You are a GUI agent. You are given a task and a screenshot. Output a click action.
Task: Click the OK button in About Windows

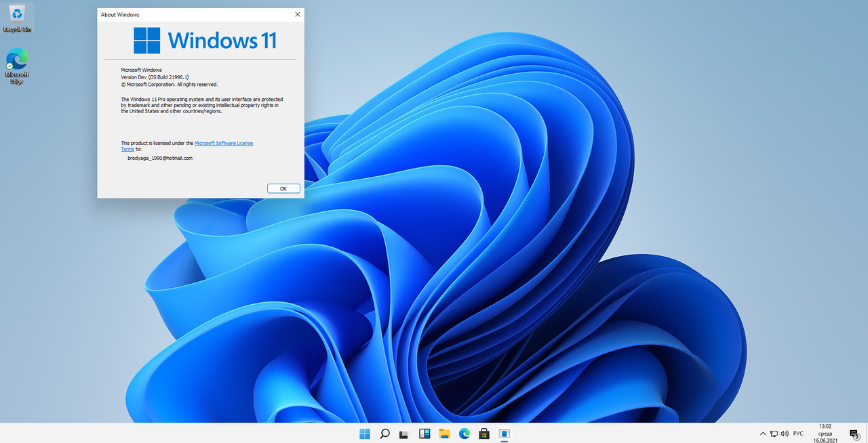(x=283, y=188)
